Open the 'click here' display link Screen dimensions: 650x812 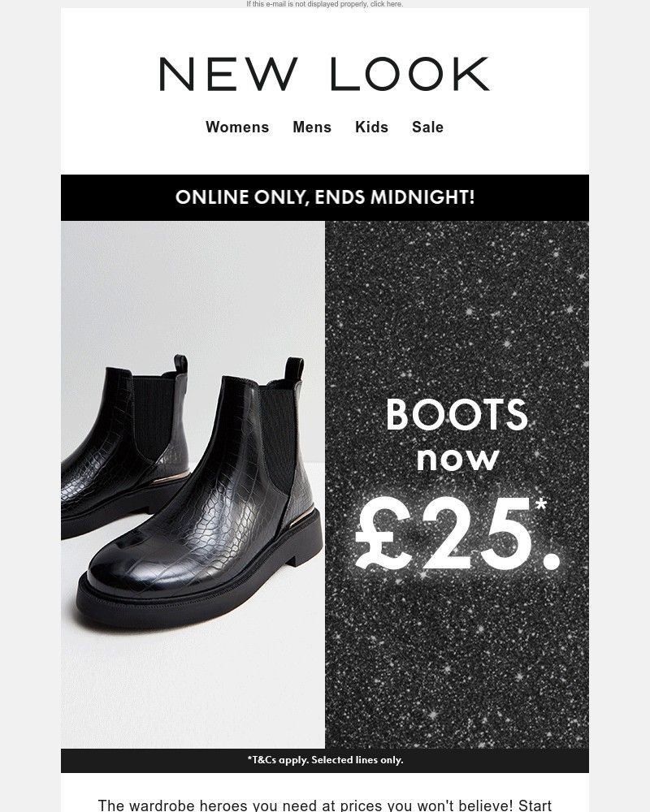386,3
